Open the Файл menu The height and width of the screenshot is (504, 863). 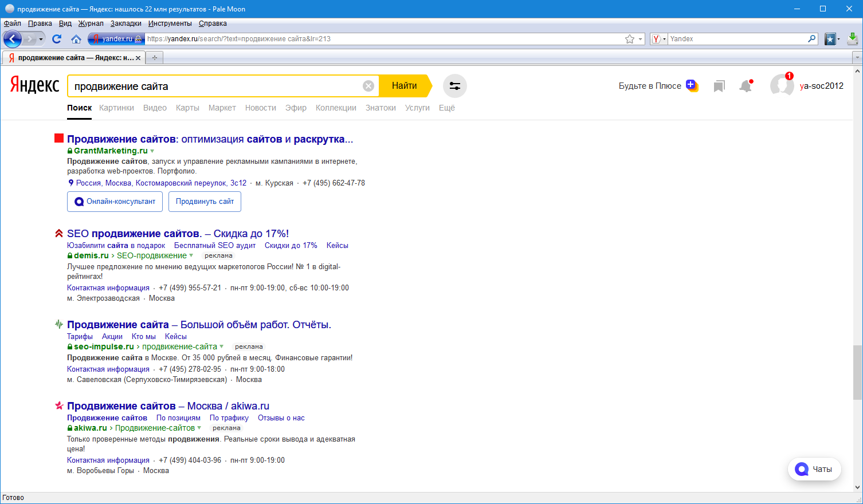click(x=13, y=23)
